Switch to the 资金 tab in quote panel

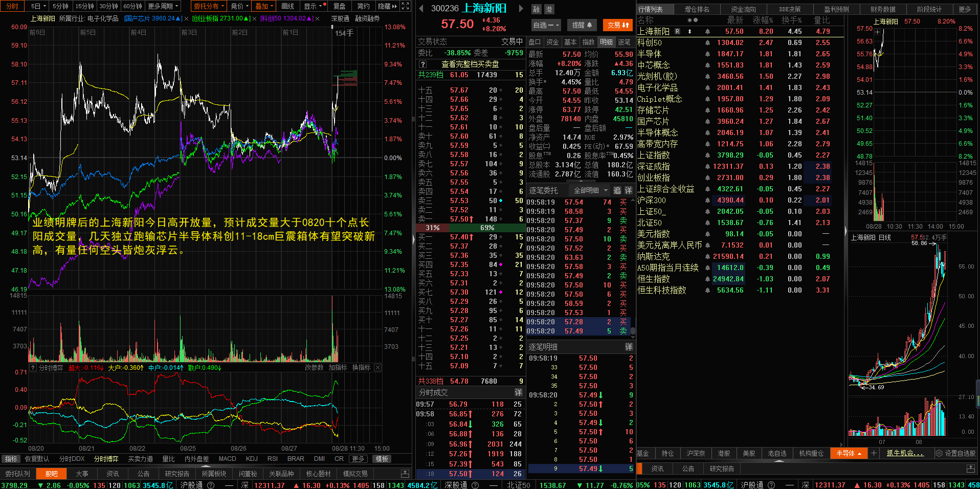tap(552, 42)
